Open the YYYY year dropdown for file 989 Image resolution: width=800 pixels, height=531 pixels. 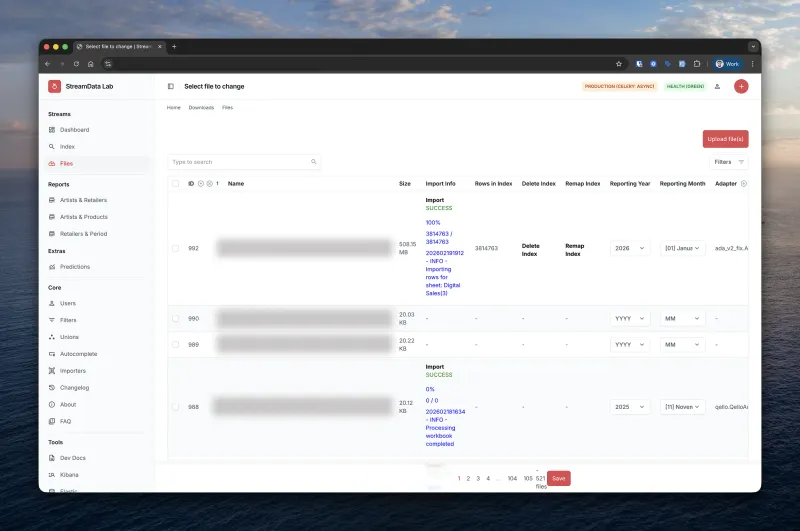pos(630,344)
